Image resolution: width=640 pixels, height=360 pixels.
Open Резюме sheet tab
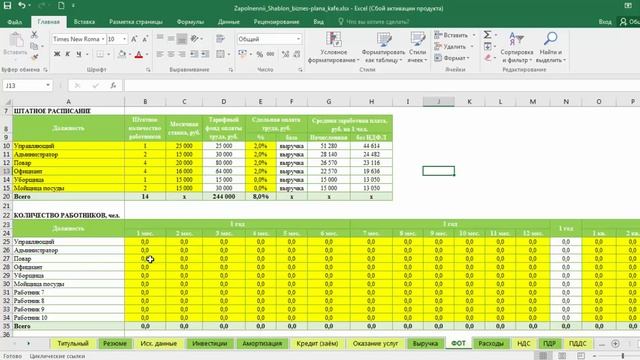(x=115, y=344)
